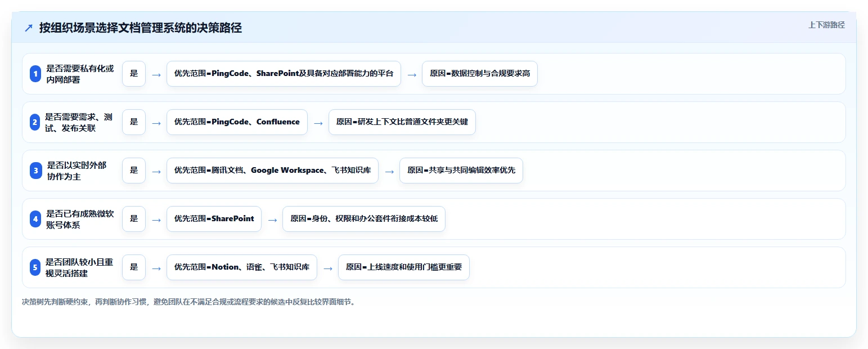The image size is (868, 349).
Task: Click the footnote starting 决策树先判断硬约束
Action: tap(188, 302)
